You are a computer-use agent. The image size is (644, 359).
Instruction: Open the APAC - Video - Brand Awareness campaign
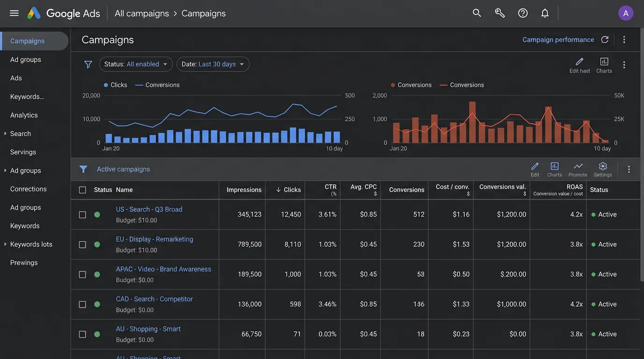163,269
